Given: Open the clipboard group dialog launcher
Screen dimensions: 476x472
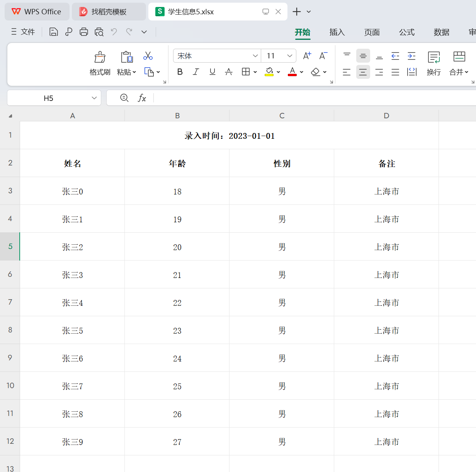Looking at the screenshot, I should click(x=165, y=82).
